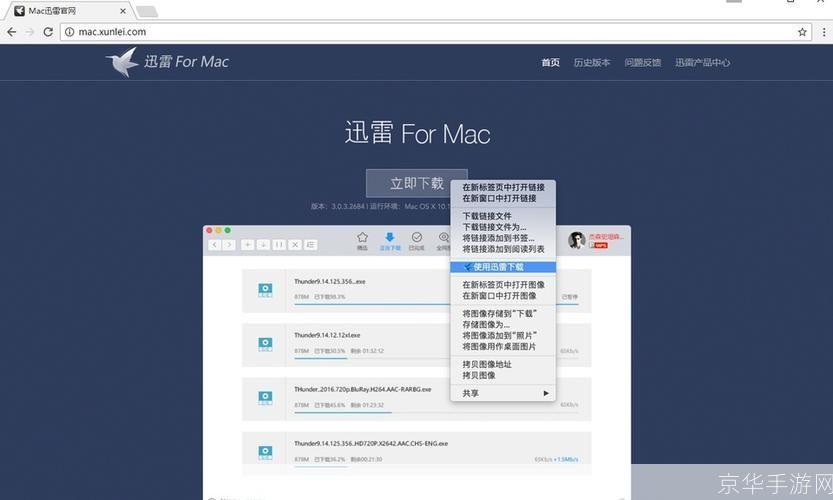
Task: Click the red close dot of the Xunlei window
Action: click(209, 230)
